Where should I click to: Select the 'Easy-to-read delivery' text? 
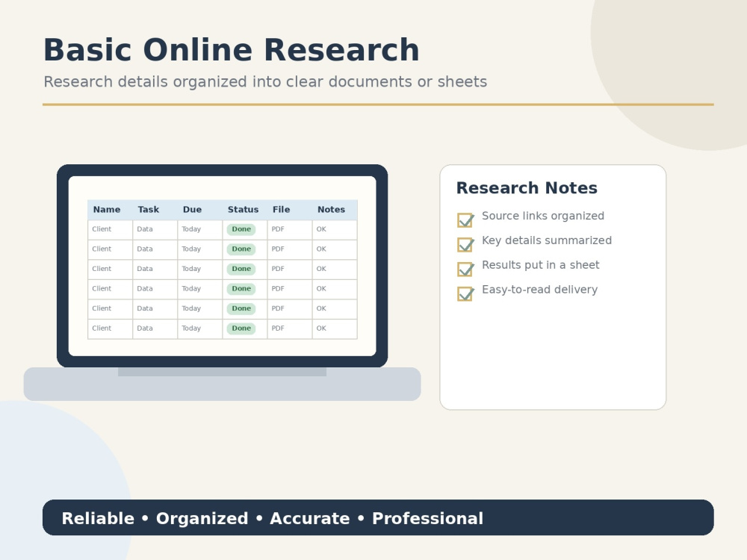click(540, 290)
